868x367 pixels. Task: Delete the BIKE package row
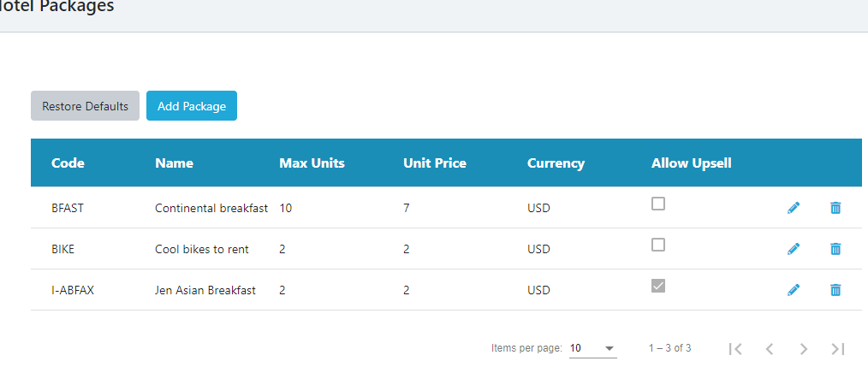[x=835, y=249]
